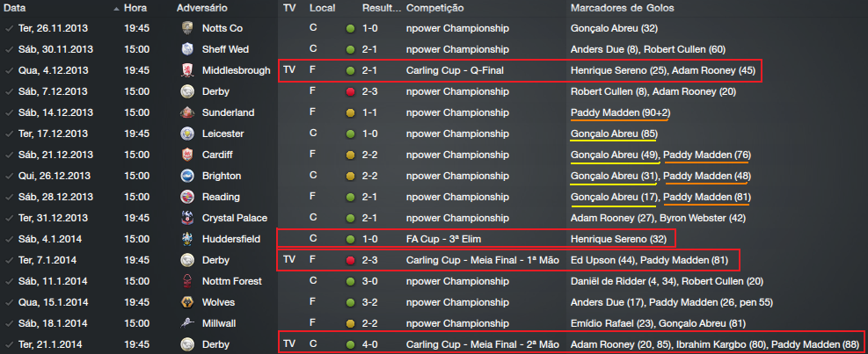Sort by the Adversário column header
Image resolution: width=868 pixels, height=354 pixels.
tap(204, 8)
